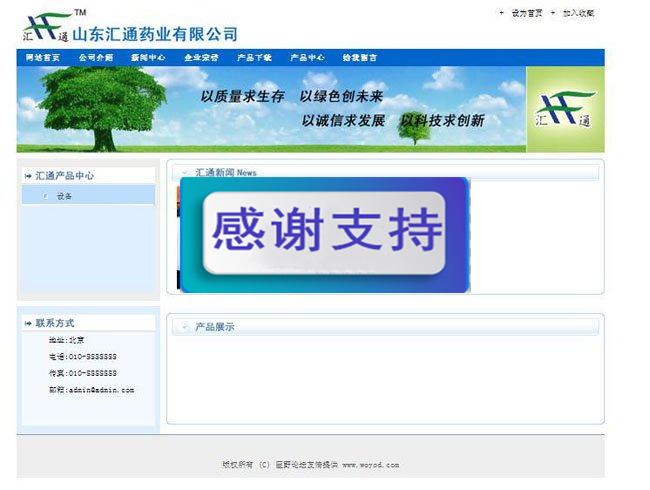Click the HT logo on the banner's green panel
Screen dimensions: 650x490
pyautogui.click(x=565, y=109)
